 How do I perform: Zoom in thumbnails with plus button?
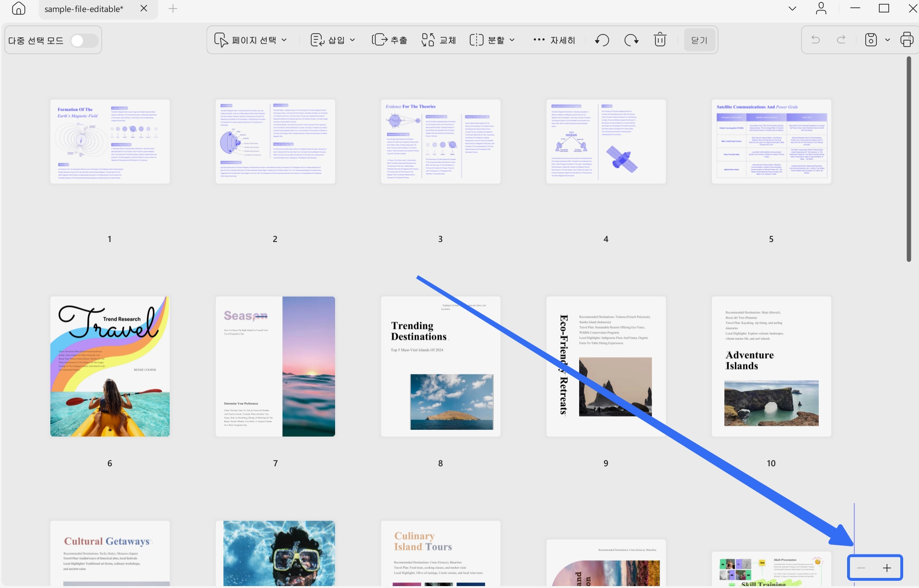(x=887, y=568)
